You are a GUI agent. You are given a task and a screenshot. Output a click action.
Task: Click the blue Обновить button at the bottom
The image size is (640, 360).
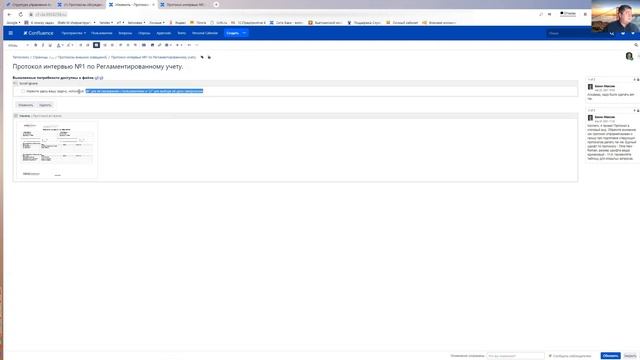pos(610,356)
